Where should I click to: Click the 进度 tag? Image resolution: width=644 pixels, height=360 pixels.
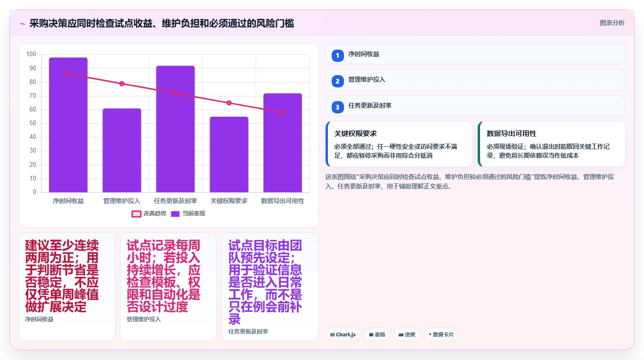coord(406,334)
